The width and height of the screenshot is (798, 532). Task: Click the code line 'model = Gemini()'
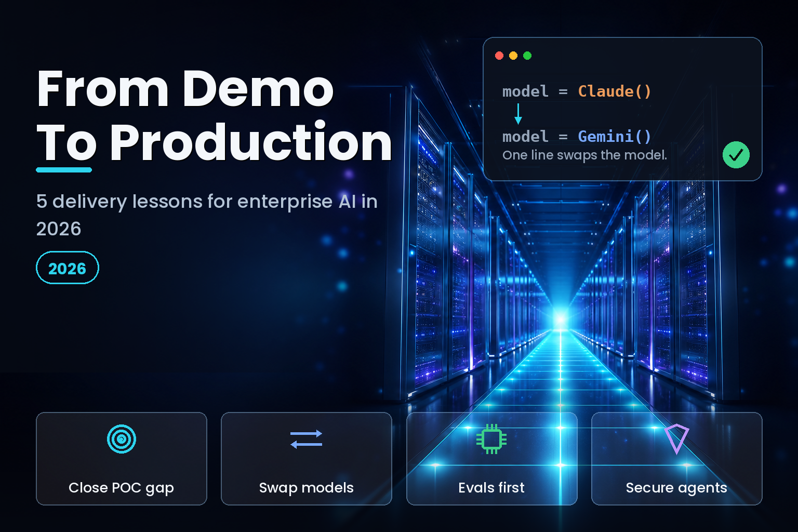point(577,137)
